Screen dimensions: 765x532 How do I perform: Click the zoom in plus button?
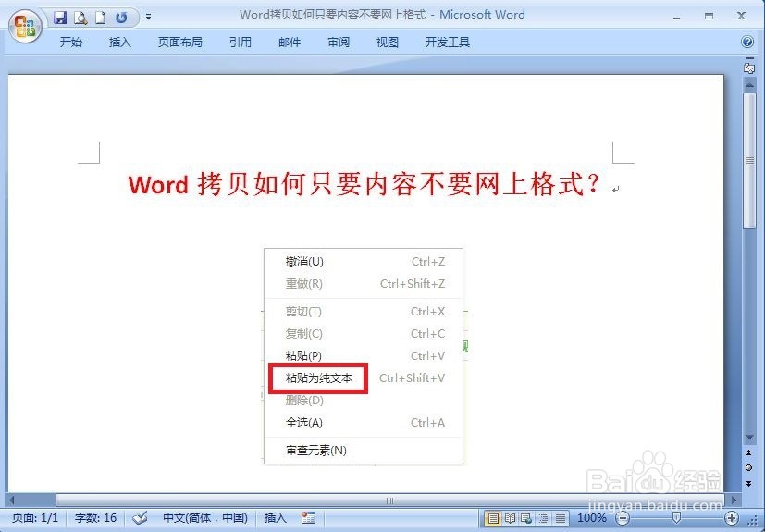(x=732, y=518)
